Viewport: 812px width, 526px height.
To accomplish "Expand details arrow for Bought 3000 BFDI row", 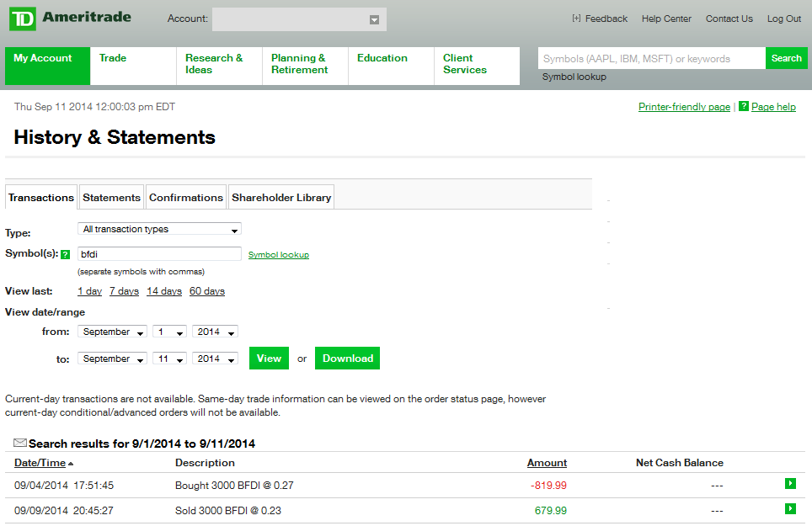I will click(x=790, y=484).
